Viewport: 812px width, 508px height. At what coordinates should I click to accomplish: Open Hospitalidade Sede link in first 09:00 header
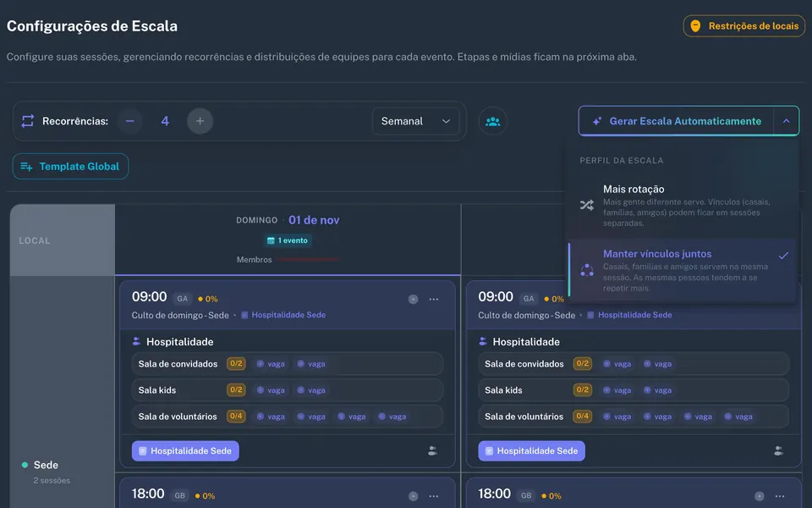tap(283, 315)
